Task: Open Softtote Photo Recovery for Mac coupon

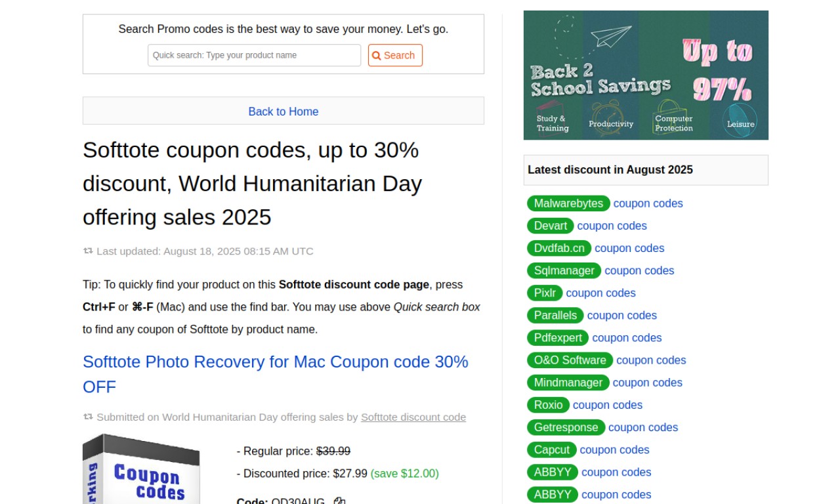Action: click(x=276, y=374)
